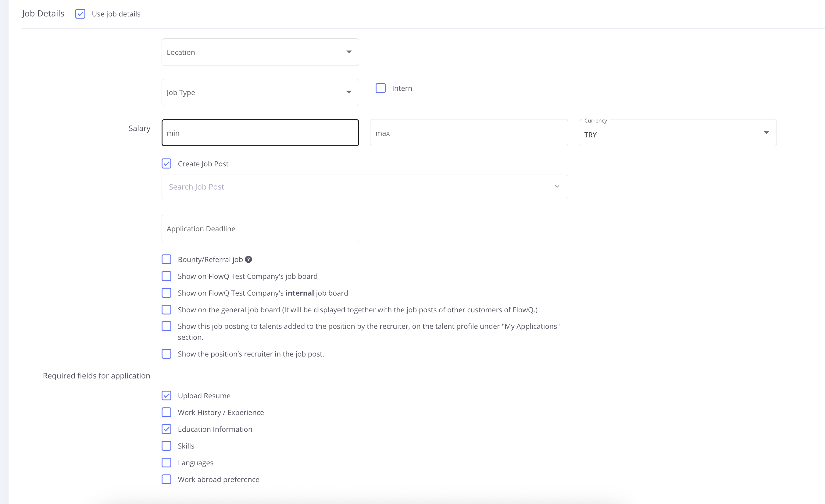825x504 pixels.
Task: Click the max salary input field
Action: pyautogui.click(x=468, y=133)
